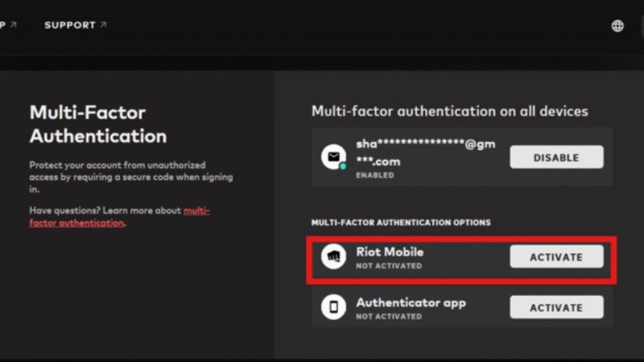Click the ENABLED status under the email
This screenshot has width=644, height=362.
tap(374, 175)
